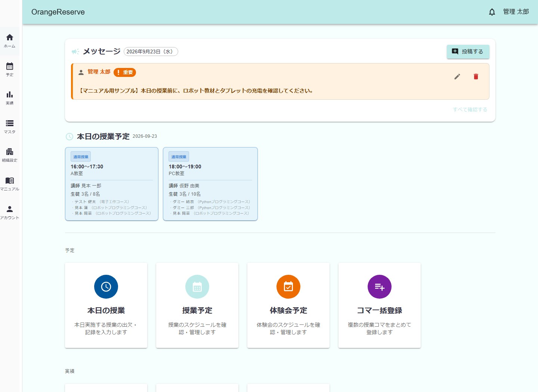Click the 2026-09-23 date text
This screenshot has height=392, width=538.
(145, 136)
